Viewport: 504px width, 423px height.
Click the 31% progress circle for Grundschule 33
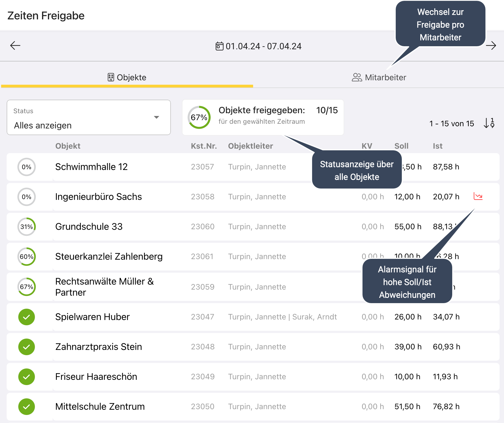(27, 227)
